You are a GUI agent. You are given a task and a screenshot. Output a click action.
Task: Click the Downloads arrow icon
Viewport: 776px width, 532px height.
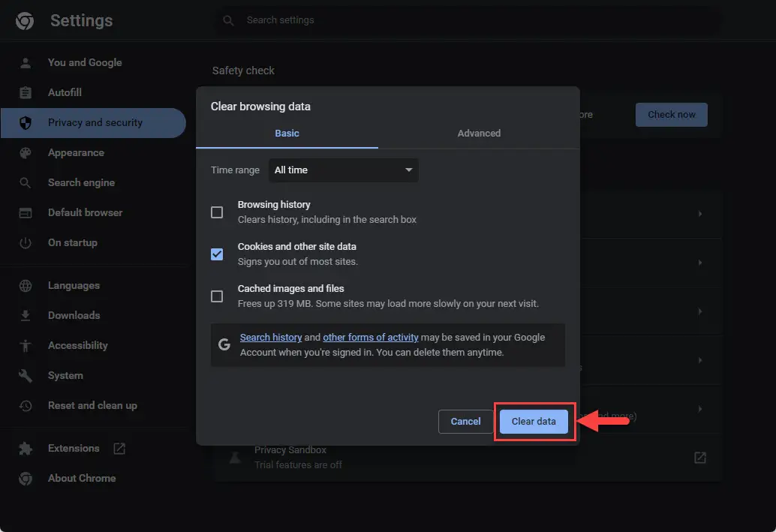coord(26,316)
